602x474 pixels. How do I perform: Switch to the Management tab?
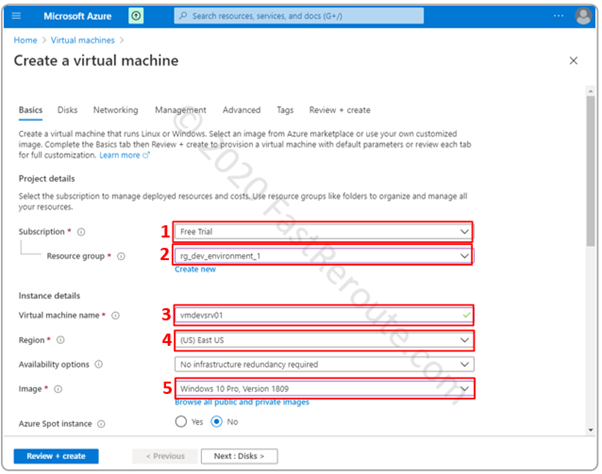coord(180,110)
